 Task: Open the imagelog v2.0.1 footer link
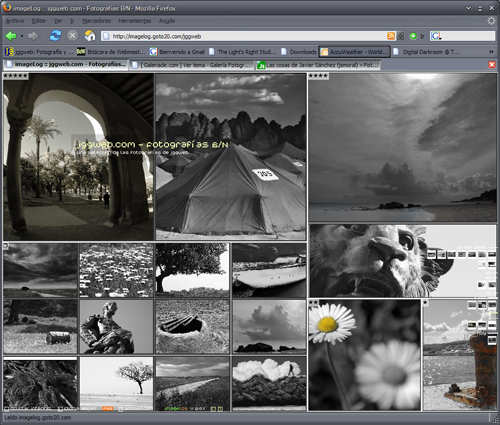pos(185,408)
